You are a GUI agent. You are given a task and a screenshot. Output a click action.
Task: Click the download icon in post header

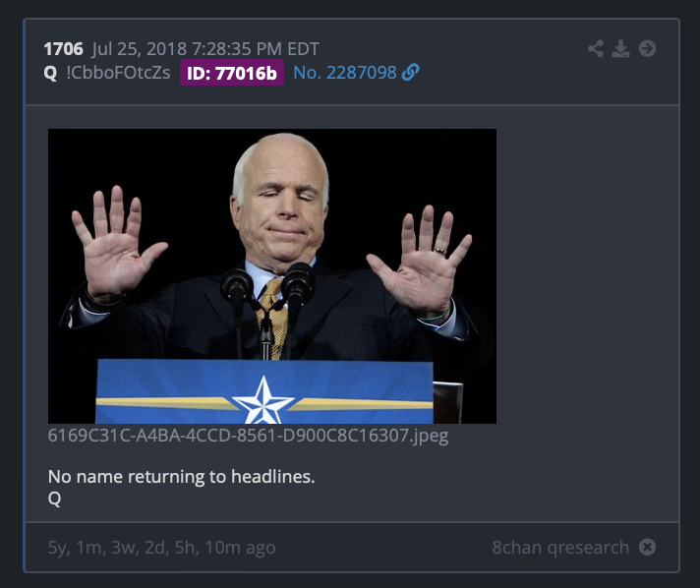point(620,48)
